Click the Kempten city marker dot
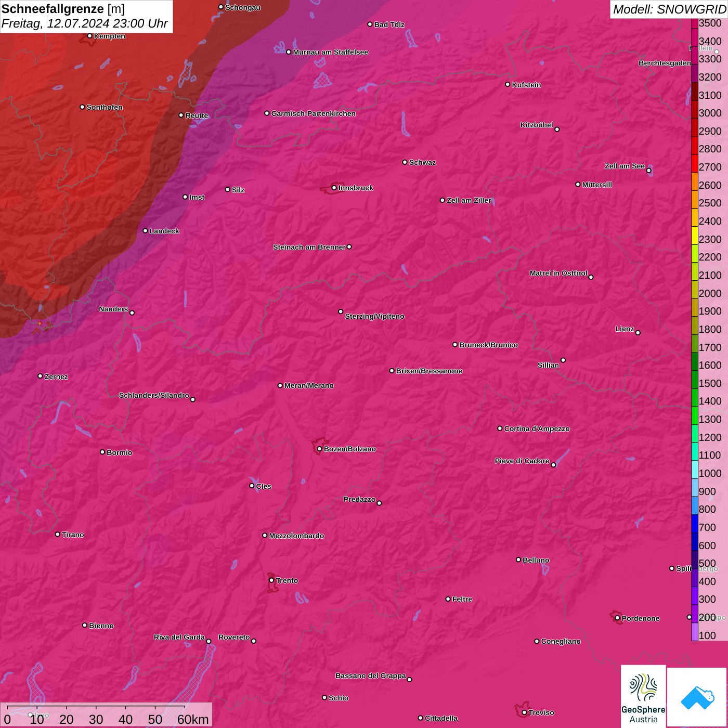The image size is (728, 728). coord(89,36)
